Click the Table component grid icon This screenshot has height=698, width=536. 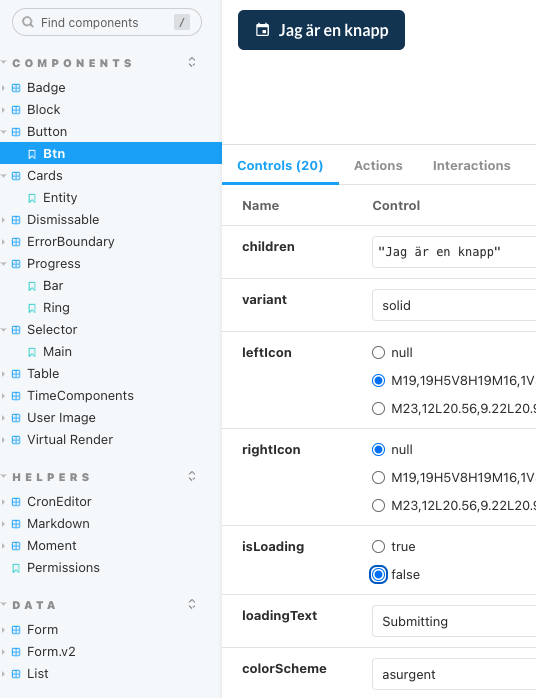[x=16, y=374]
